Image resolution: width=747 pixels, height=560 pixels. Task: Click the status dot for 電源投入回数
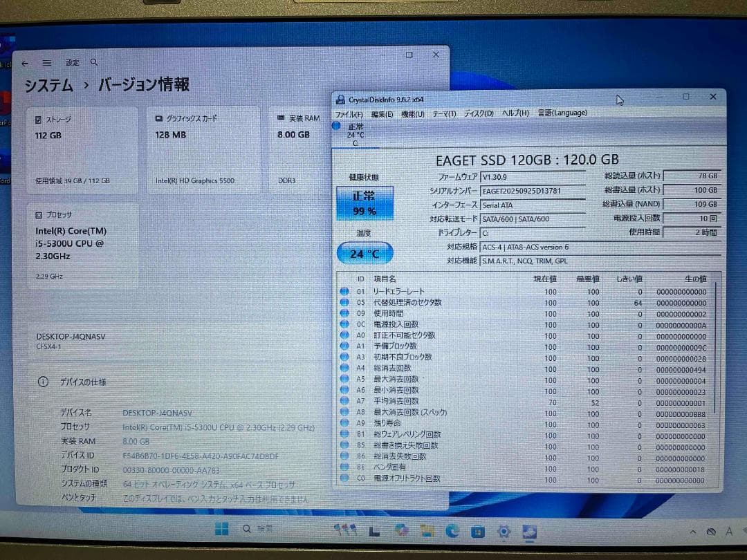(x=344, y=324)
